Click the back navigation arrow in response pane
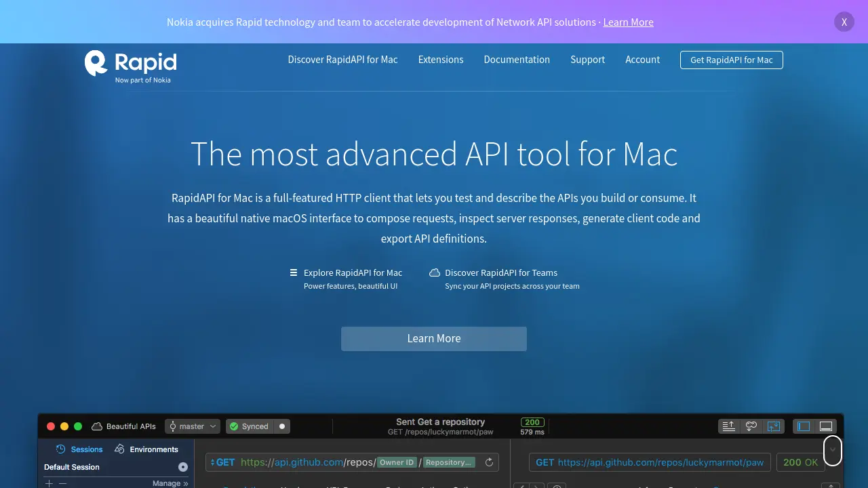The height and width of the screenshot is (488, 868). pos(521,487)
